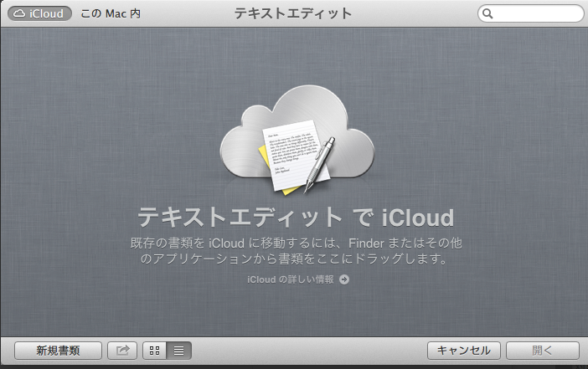Click the 開く button
Image resolution: width=588 pixels, height=369 pixels.
(543, 351)
